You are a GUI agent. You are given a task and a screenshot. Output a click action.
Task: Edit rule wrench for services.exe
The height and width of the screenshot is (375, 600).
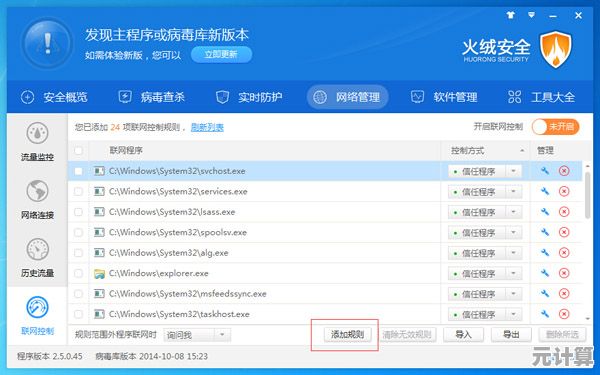click(545, 191)
